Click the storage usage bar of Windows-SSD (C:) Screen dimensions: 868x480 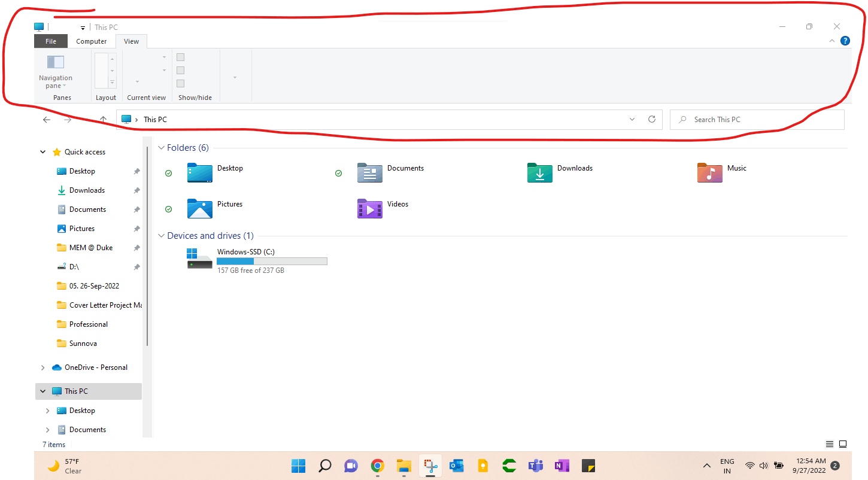tap(271, 261)
